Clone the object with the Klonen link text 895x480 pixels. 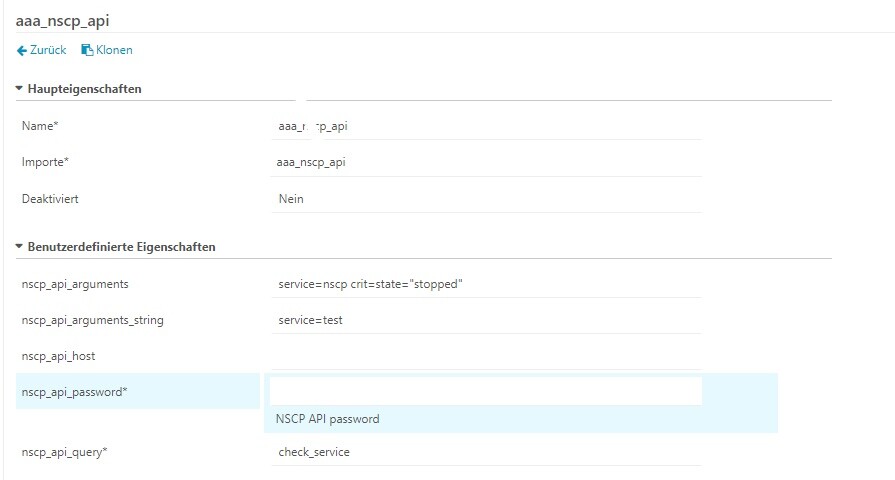click(114, 50)
